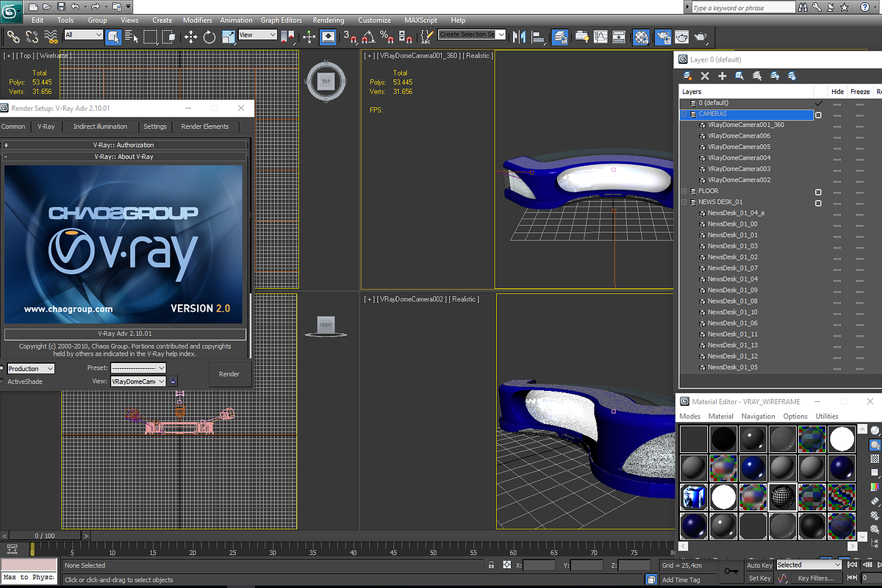
Task: Choose Rectangular Selection Region tool
Action: pyautogui.click(x=151, y=36)
